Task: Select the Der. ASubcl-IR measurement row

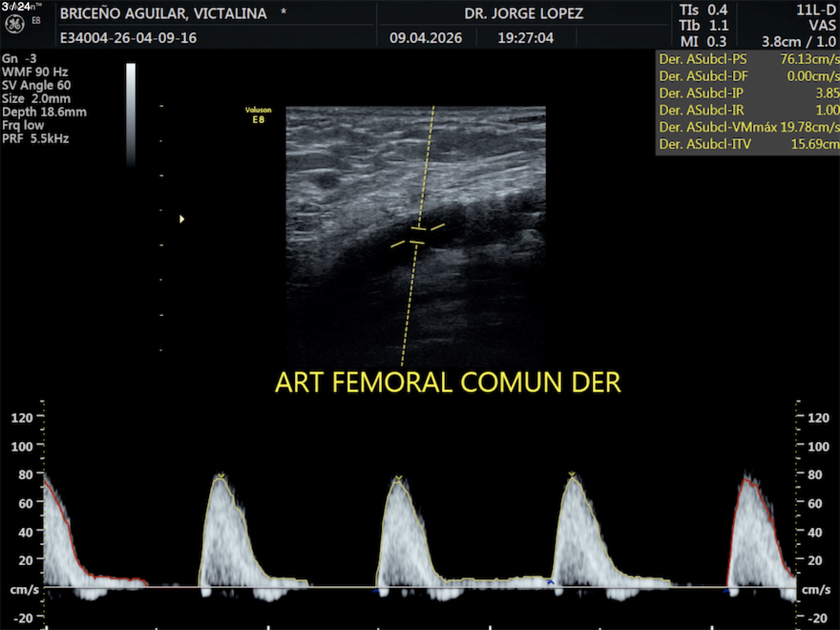Action: (x=747, y=110)
